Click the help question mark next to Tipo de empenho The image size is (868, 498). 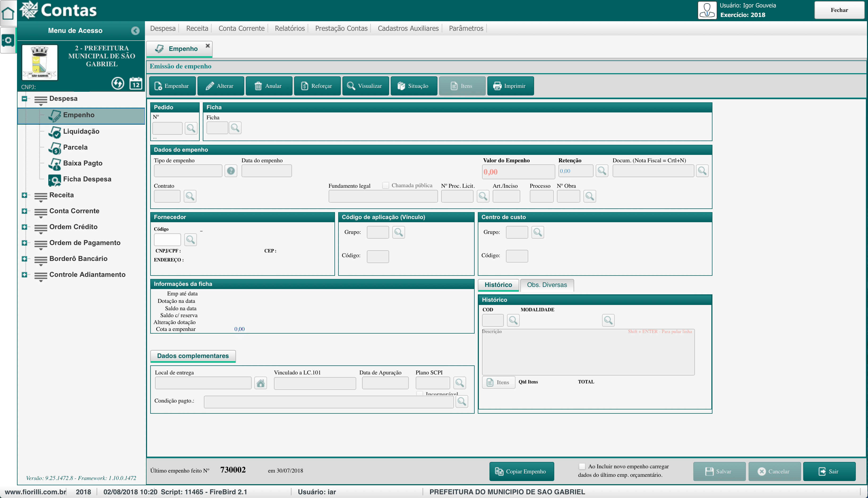pos(231,171)
